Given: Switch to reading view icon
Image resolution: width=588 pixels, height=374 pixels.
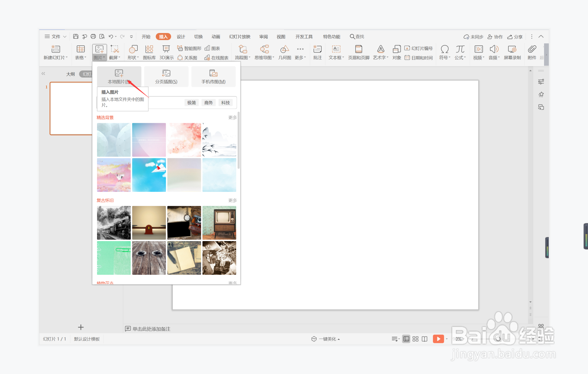Looking at the screenshot, I should coord(425,339).
